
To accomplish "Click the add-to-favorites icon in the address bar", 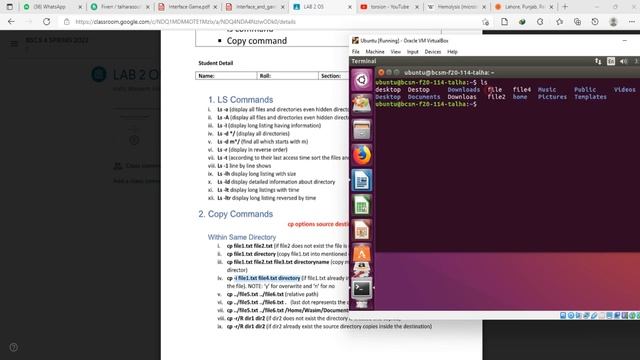I will click(x=485, y=22).
